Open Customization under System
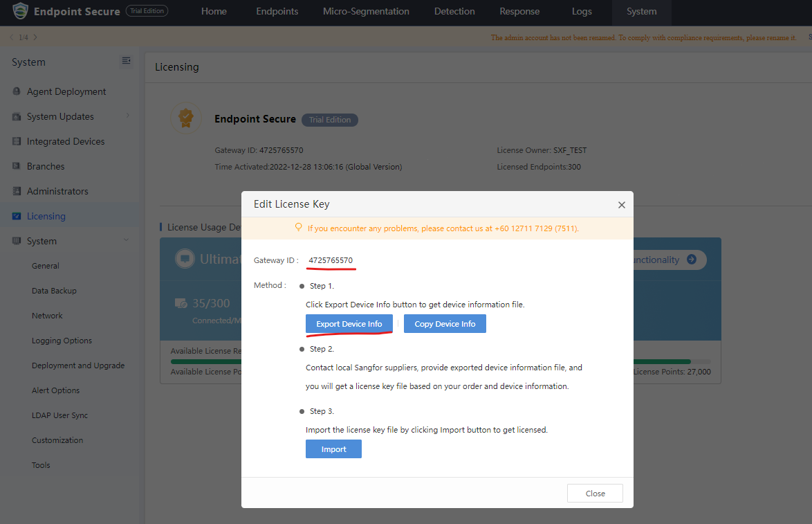Viewport: 812px width, 524px height. (x=57, y=440)
